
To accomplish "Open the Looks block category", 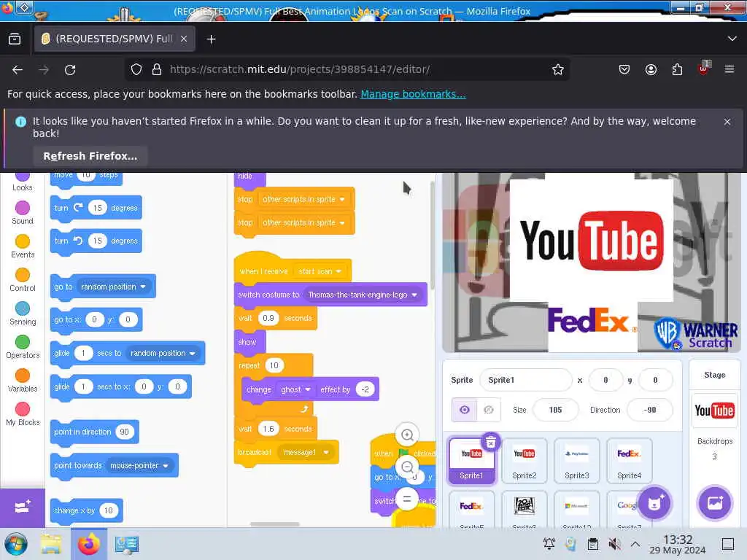I will click(23, 182).
